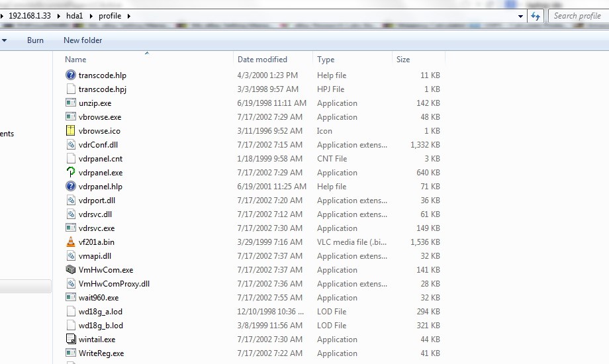Sort the list by Size column header
Viewport: 609px width, 364px height.
click(403, 60)
